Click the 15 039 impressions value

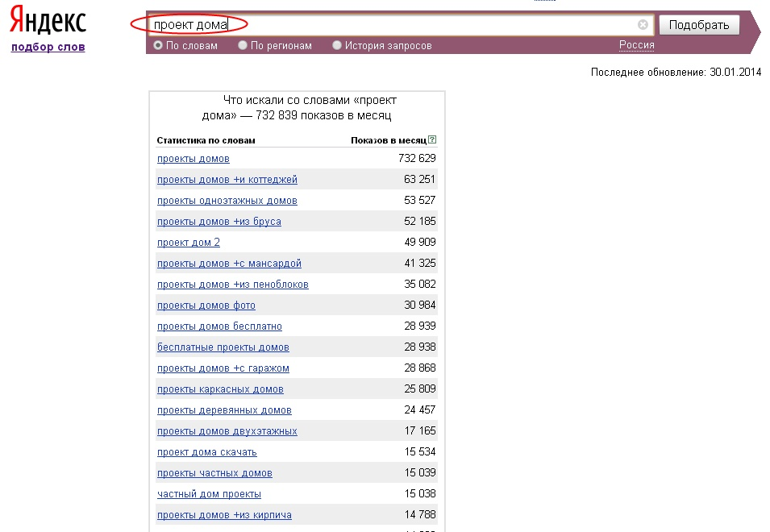pos(420,472)
